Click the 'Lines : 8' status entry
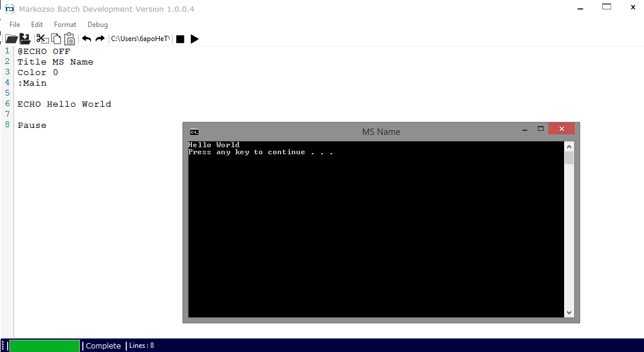This screenshot has height=352, width=644. [x=141, y=346]
